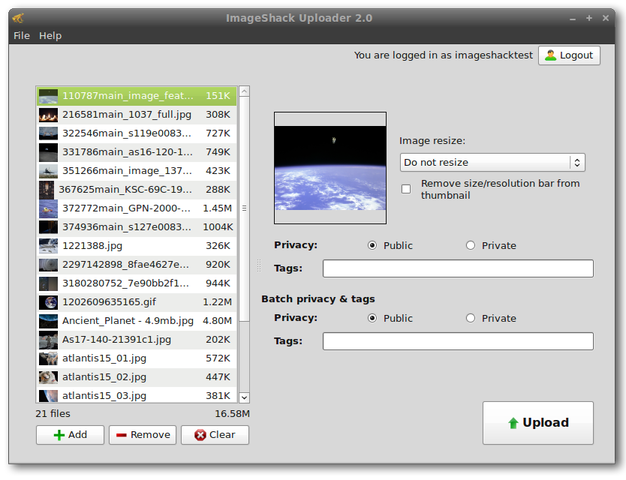Click the file list scrollbar handle
626x480 pixels.
click(x=244, y=208)
